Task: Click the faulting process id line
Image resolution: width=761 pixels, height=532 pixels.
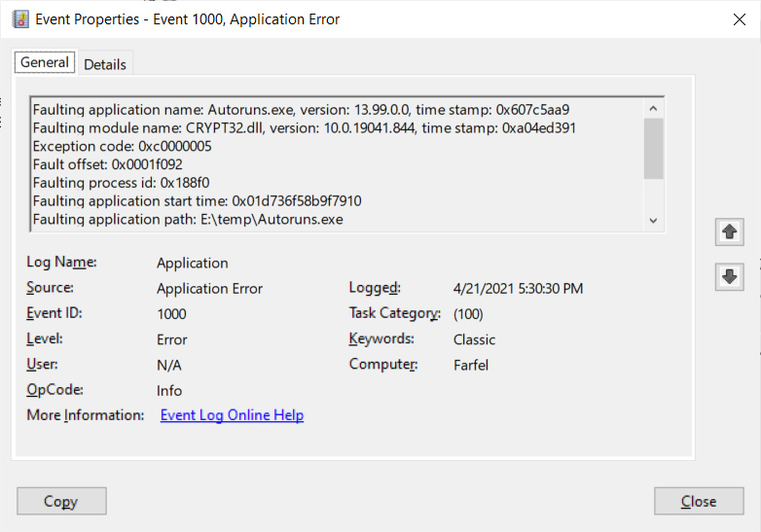Action: 122,183
